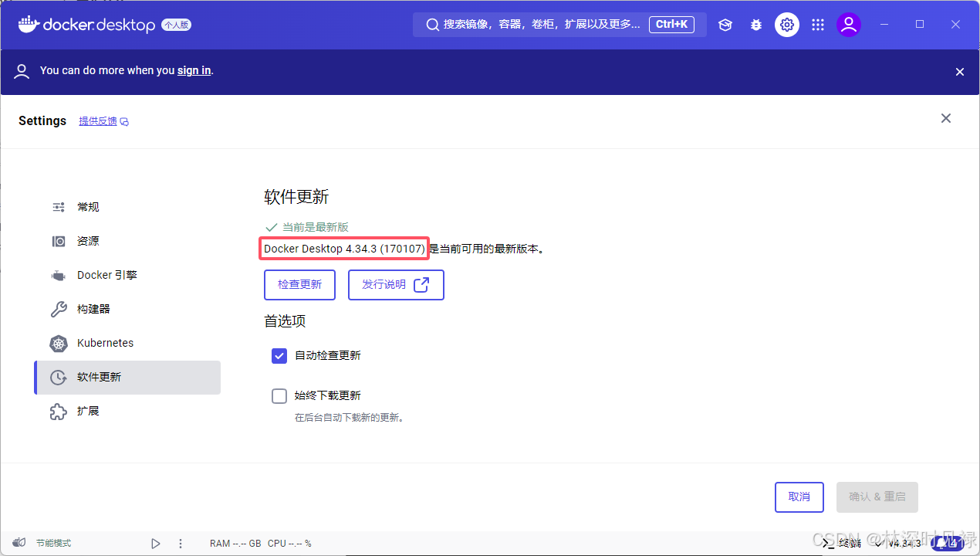This screenshot has height=556, width=980.
Task: Open the three-dot menu in status bar
Action: point(181,544)
